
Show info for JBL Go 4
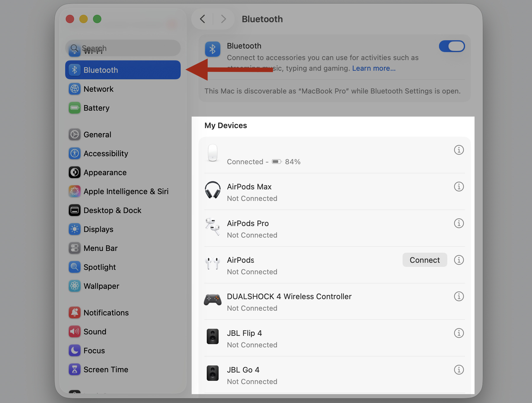[x=459, y=370]
